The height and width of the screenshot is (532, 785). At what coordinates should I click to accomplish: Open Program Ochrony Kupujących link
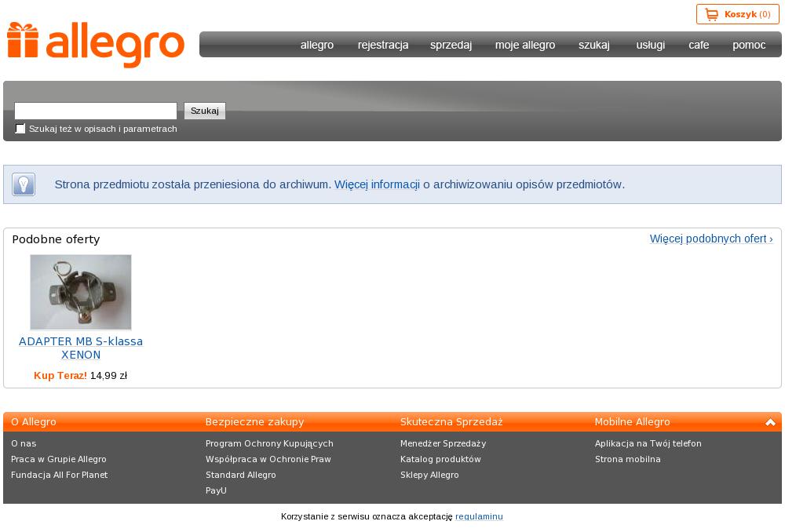click(269, 443)
